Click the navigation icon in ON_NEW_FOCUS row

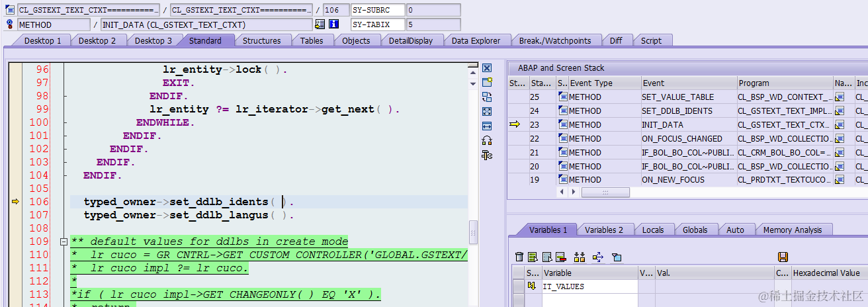pos(840,179)
